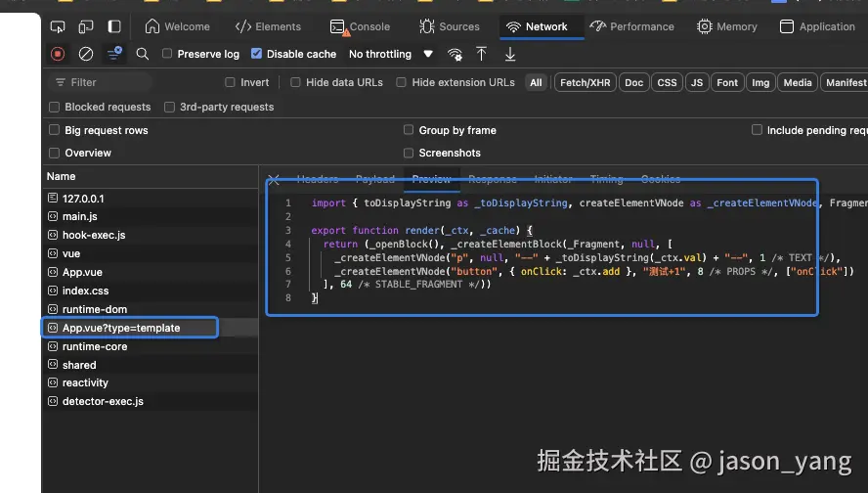The image size is (868, 493).
Task: Check Include pending requests checkbox
Action: [757, 130]
